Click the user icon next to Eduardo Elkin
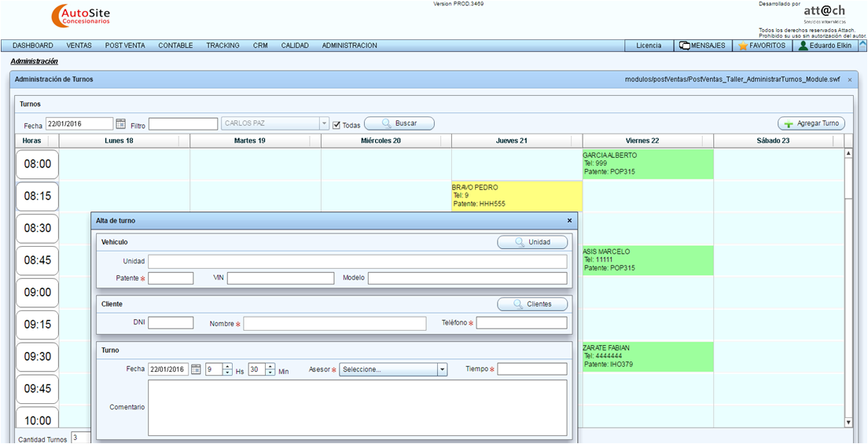 (x=803, y=46)
